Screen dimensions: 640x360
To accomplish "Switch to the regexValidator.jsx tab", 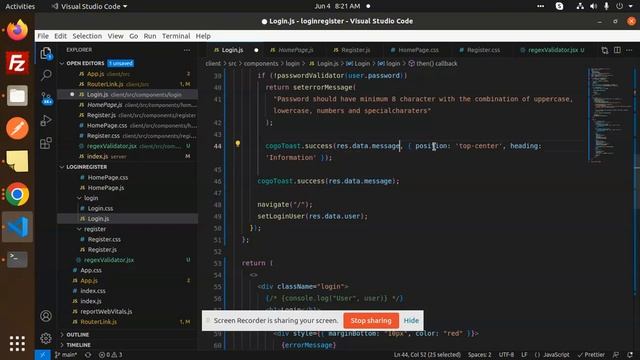I will tap(553, 50).
